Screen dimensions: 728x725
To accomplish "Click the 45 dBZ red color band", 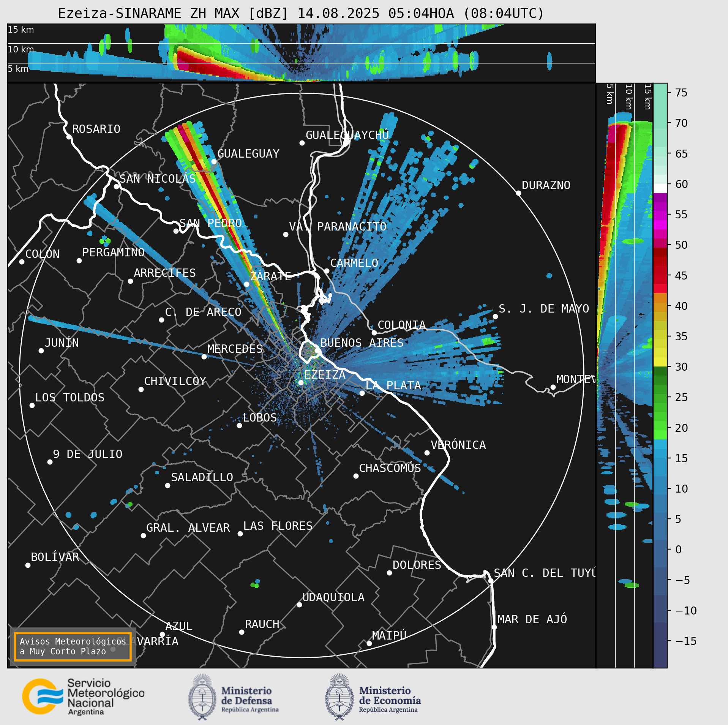I will pyautogui.click(x=660, y=275).
